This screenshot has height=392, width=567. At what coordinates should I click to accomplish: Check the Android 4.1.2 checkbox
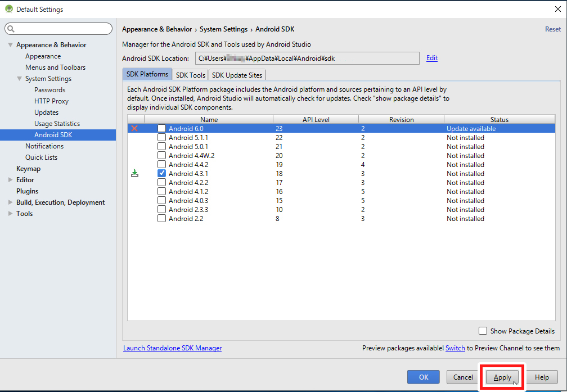[161, 191]
